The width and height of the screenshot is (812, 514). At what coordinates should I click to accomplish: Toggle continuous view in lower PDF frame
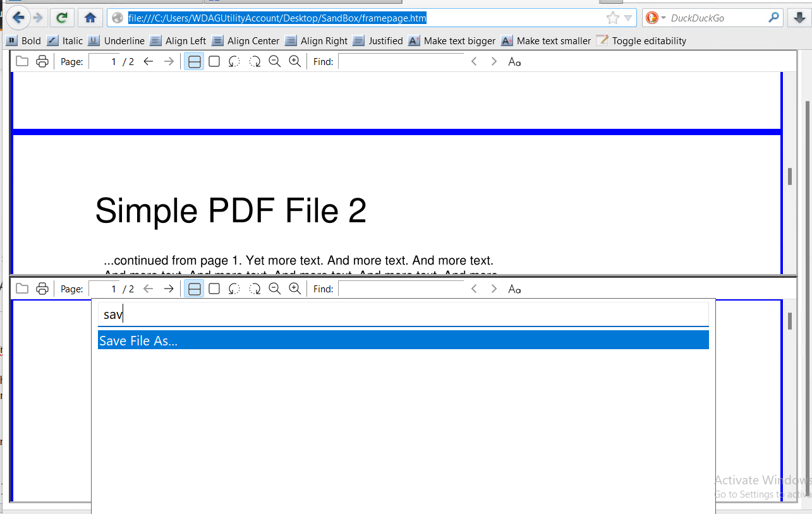(x=195, y=289)
